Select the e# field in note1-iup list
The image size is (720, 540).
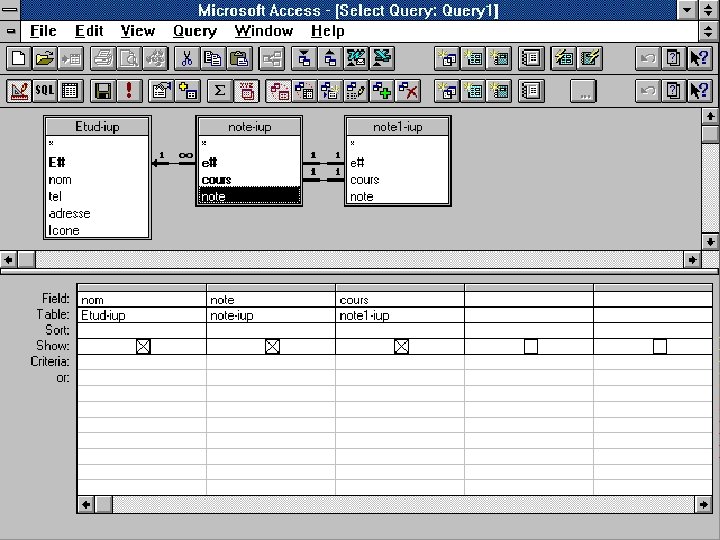coord(398,163)
